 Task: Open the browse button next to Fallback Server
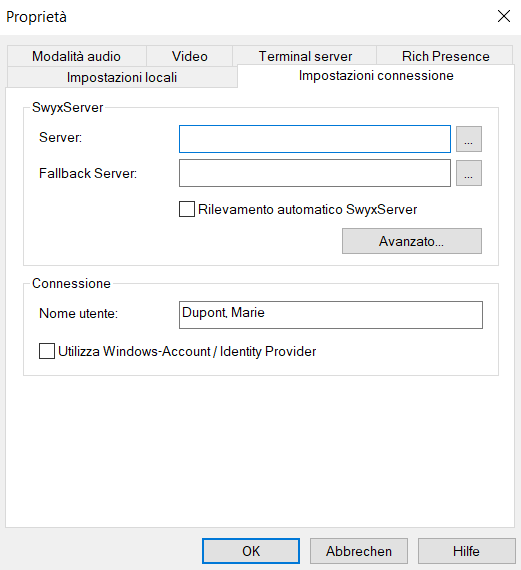coord(469,173)
